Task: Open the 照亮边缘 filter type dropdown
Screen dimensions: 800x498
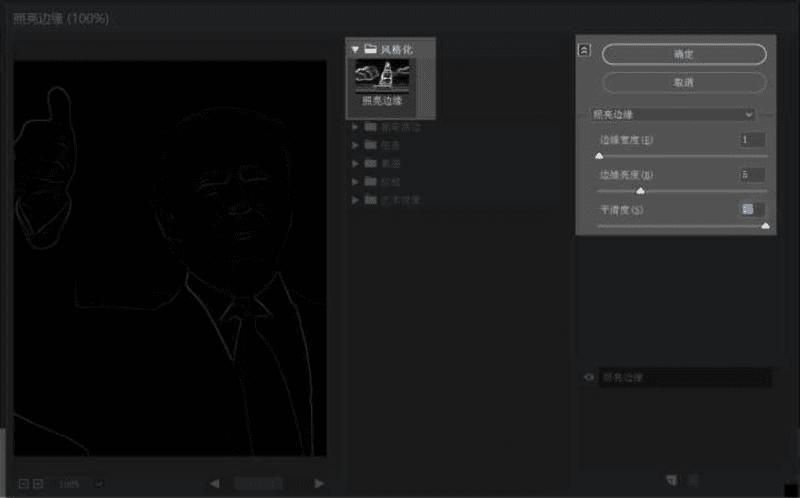Action: click(x=673, y=114)
